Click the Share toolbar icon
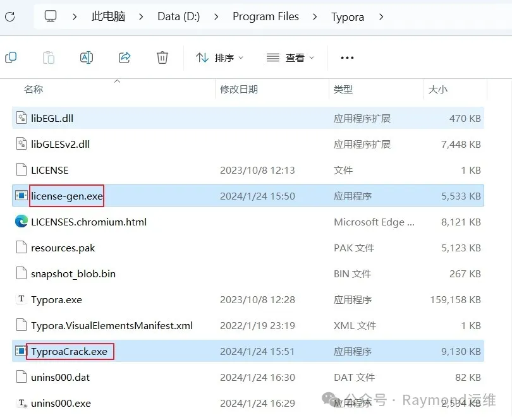 [x=125, y=57]
